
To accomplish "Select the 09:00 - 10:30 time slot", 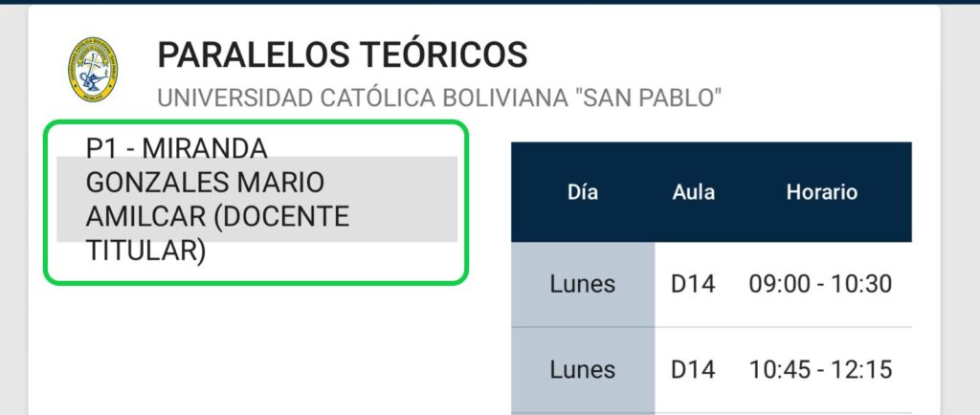I will (x=821, y=284).
